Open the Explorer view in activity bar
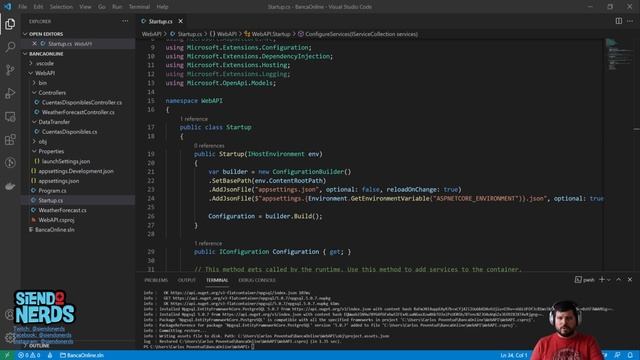The height and width of the screenshot is (360, 640). tap(10, 24)
